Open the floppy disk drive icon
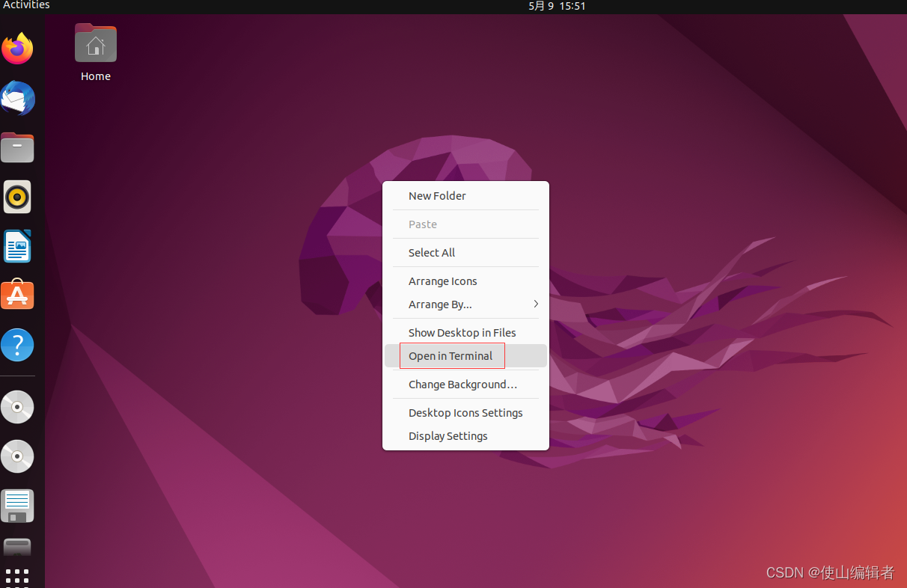Image resolution: width=907 pixels, height=588 pixels. (x=17, y=506)
